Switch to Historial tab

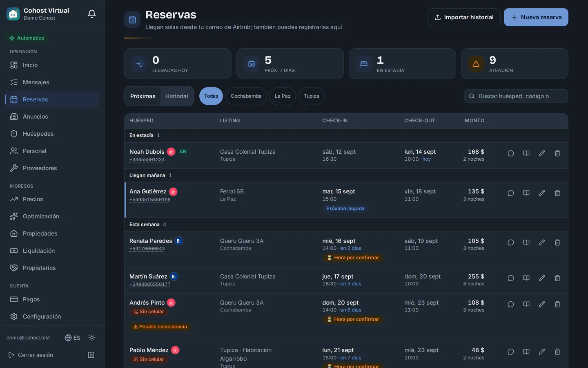177,96
